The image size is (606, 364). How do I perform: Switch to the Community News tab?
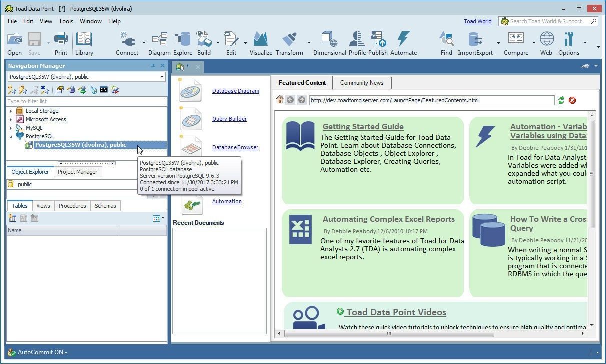[x=362, y=83]
